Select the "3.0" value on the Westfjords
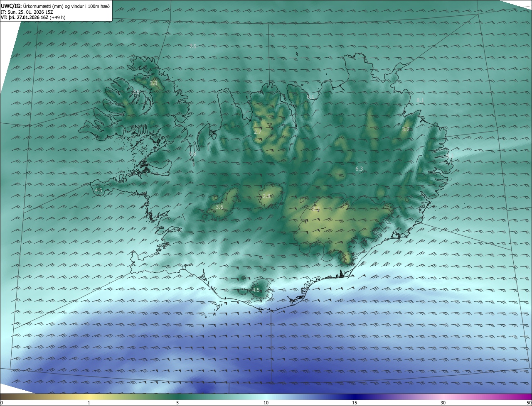Image resolution: width=532 pixels, height=406 pixels. [x=153, y=83]
